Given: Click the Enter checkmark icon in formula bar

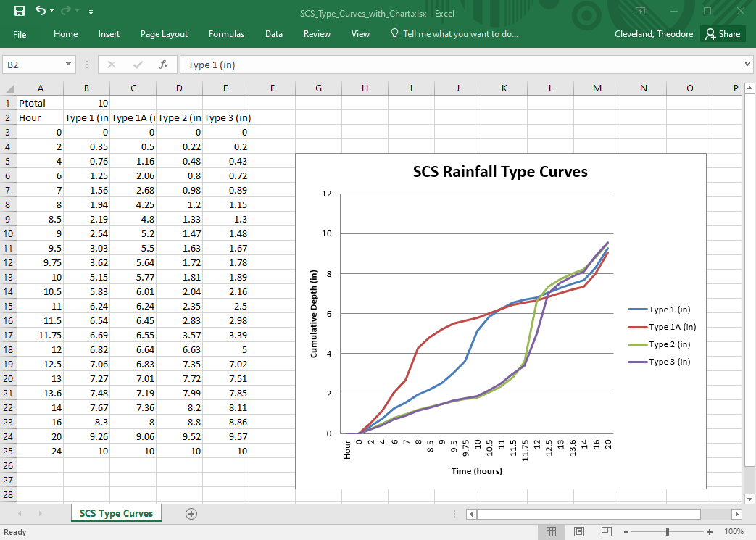Looking at the screenshot, I should click(138, 65).
